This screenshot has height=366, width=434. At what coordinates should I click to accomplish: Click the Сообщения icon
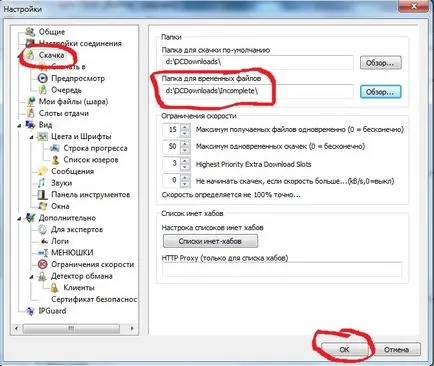click(x=43, y=171)
